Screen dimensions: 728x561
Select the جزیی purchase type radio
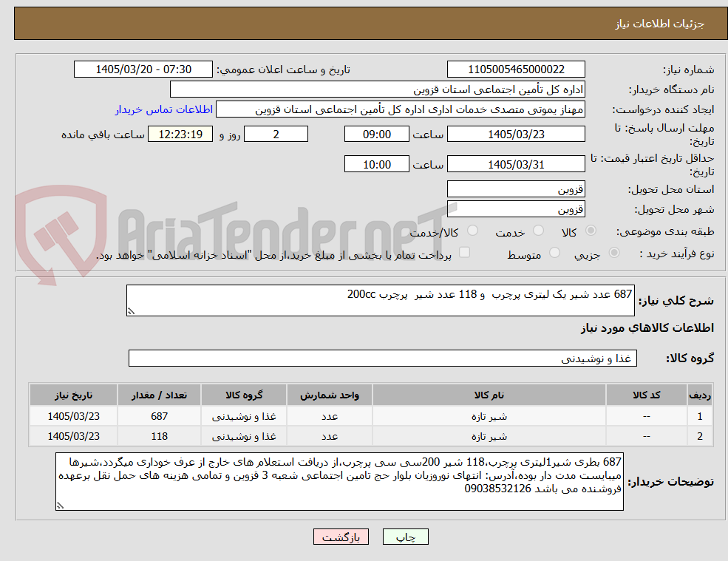[x=613, y=253]
